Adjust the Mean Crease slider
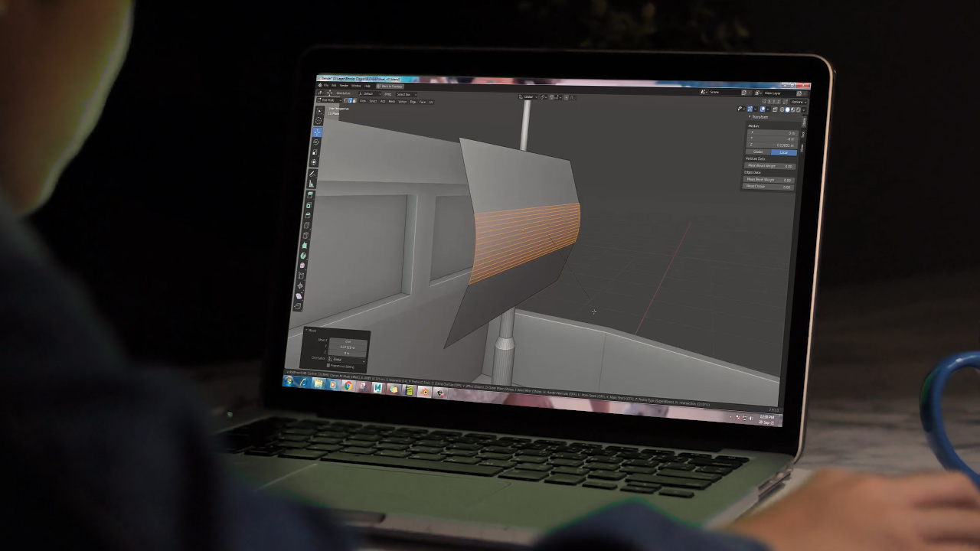Image resolution: width=980 pixels, height=551 pixels. pos(768,187)
